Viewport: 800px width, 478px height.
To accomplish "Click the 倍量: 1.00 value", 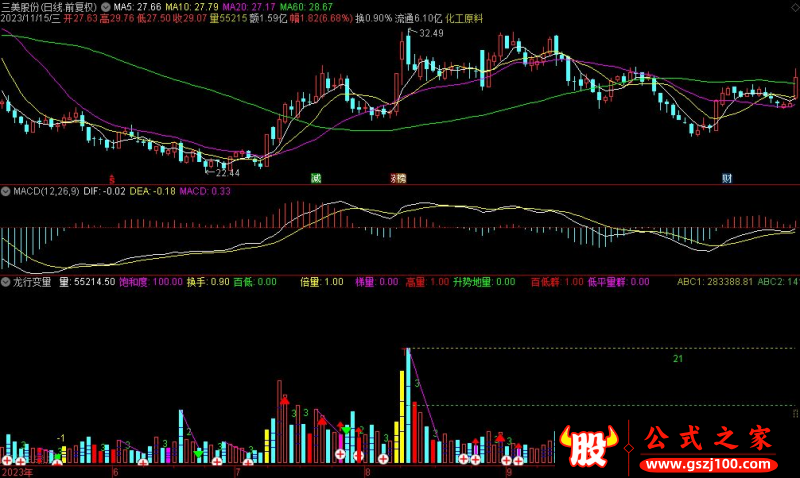I will click(x=322, y=282).
